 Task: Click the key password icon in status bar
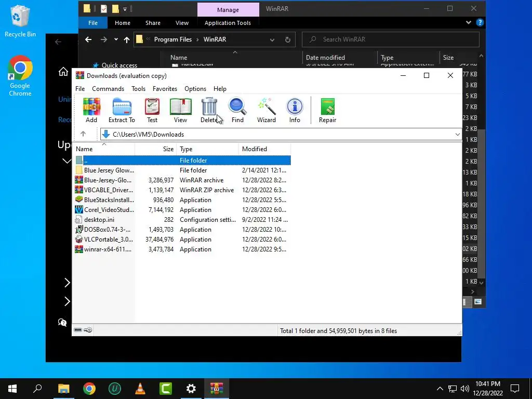[88, 330]
